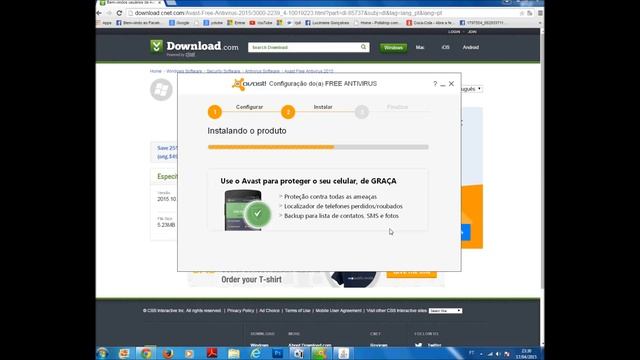
Task: Open the language dropdown behind installer
Action: point(472,89)
